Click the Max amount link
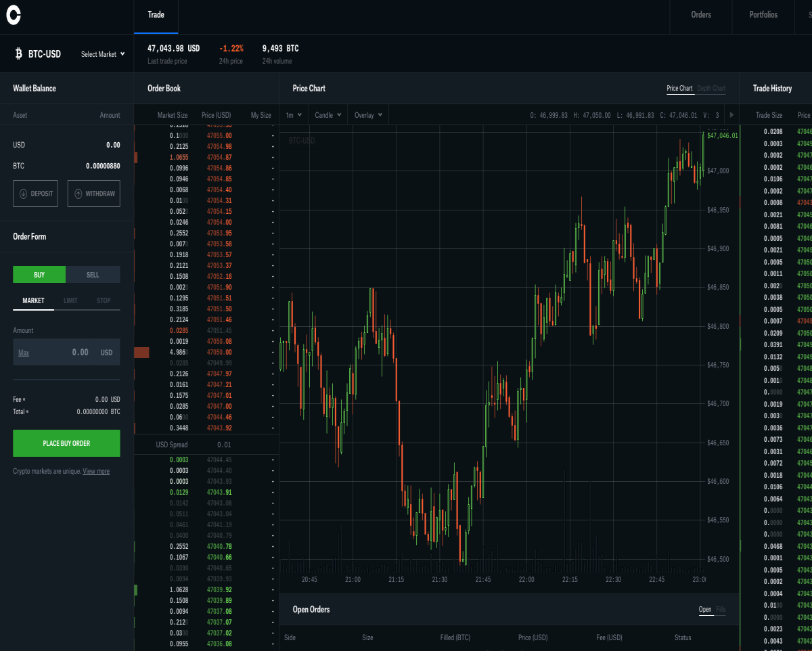812x651 pixels. point(24,353)
